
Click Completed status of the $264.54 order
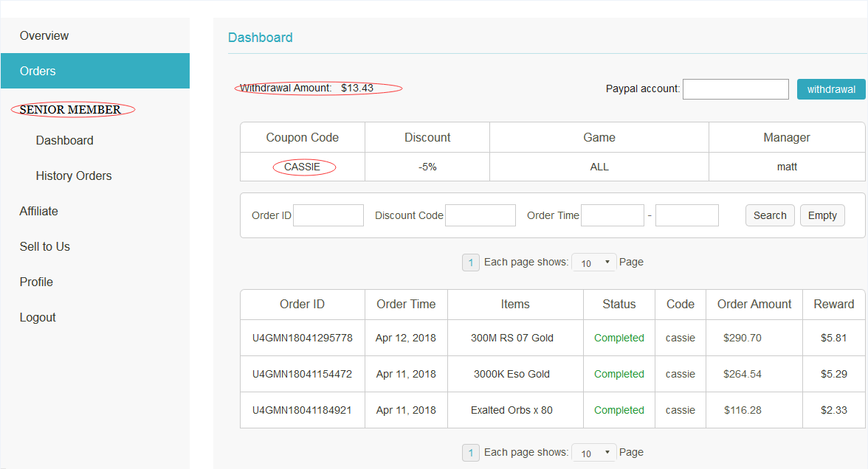[619, 374]
